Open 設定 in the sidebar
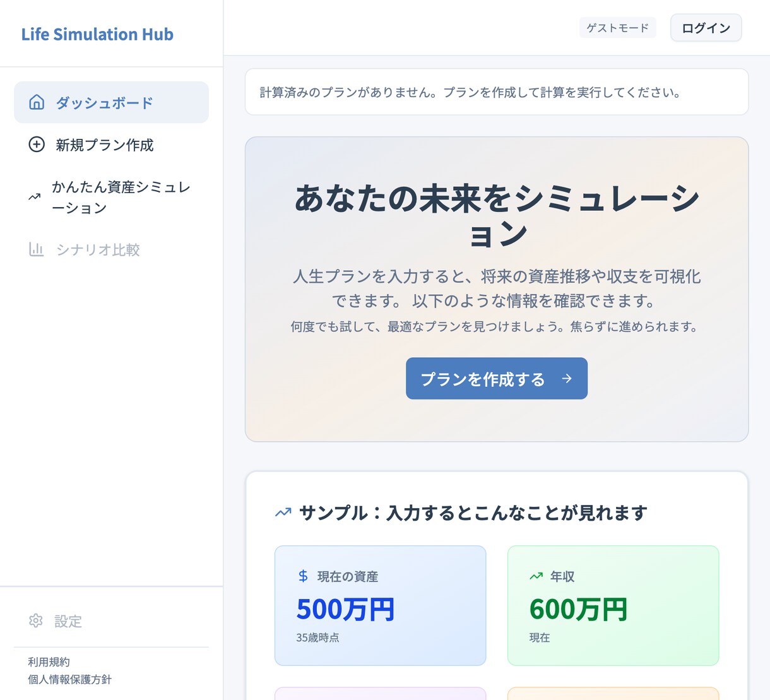The height and width of the screenshot is (700, 770). coord(111,620)
